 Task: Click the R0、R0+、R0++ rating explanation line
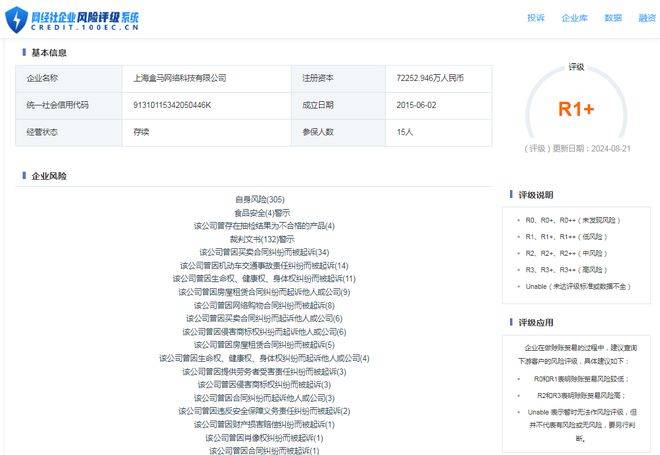click(x=572, y=220)
